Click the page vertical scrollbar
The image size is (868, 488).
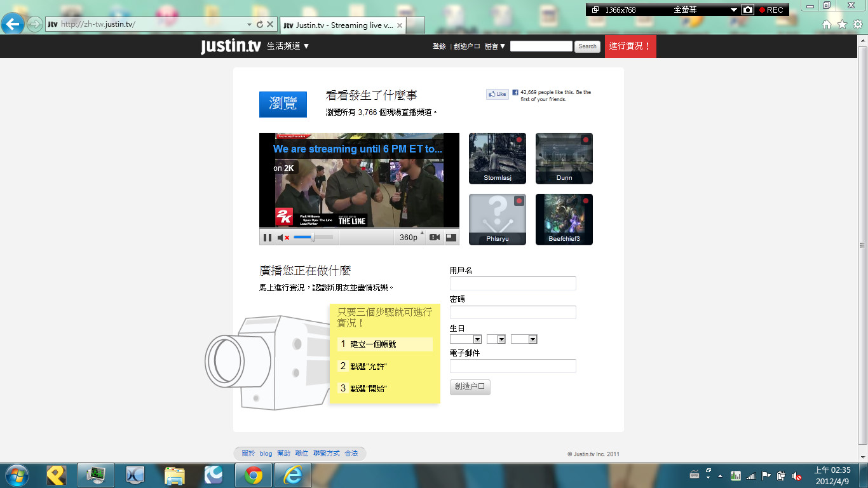pyautogui.click(x=862, y=245)
